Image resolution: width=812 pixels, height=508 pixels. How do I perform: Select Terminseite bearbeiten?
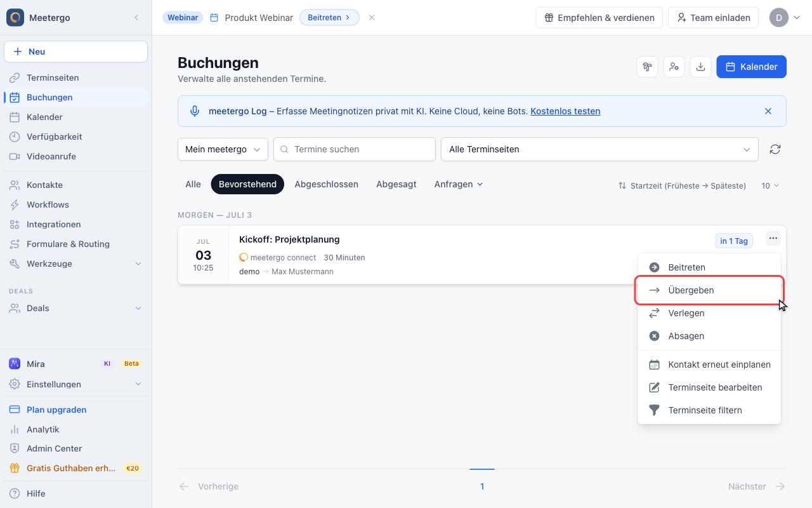click(709, 387)
